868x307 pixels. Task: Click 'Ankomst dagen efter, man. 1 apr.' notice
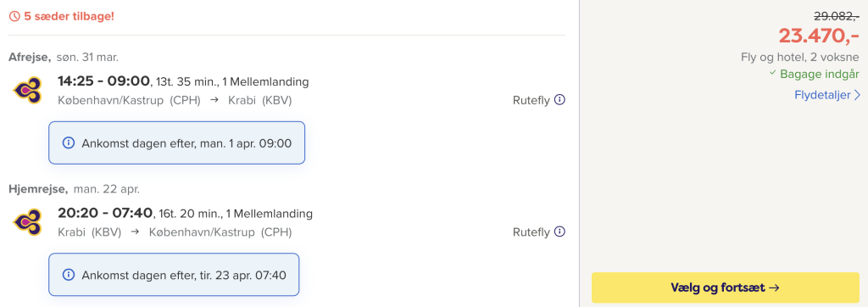point(176,143)
